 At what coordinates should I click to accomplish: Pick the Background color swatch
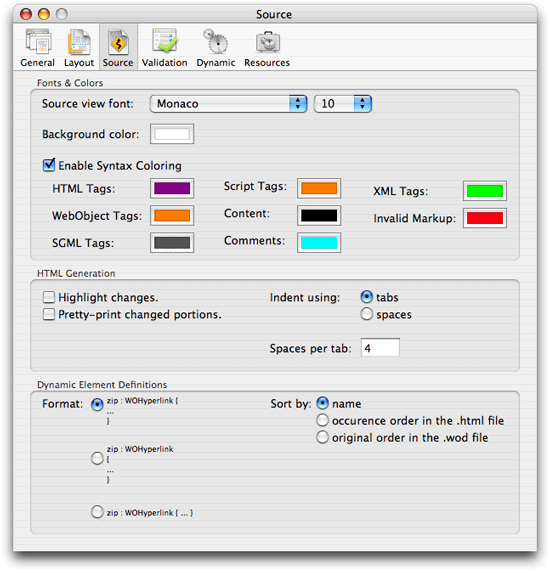(x=172, y=134)
